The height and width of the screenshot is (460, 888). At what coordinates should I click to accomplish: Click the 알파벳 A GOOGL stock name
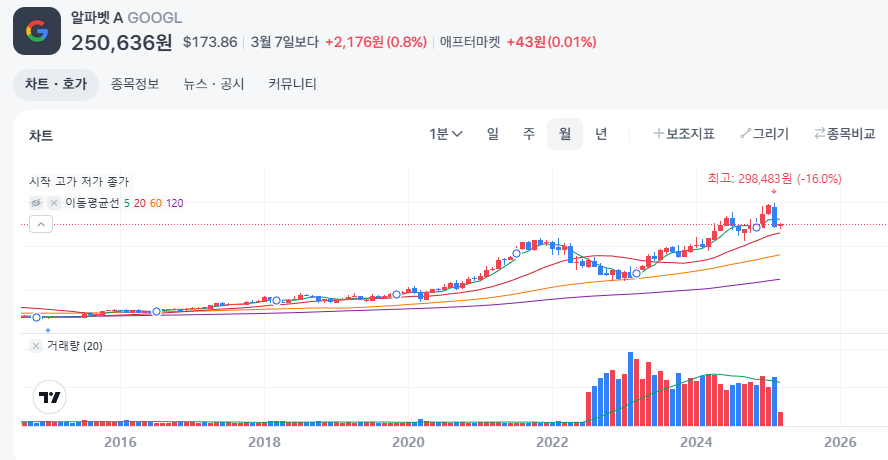126,18
